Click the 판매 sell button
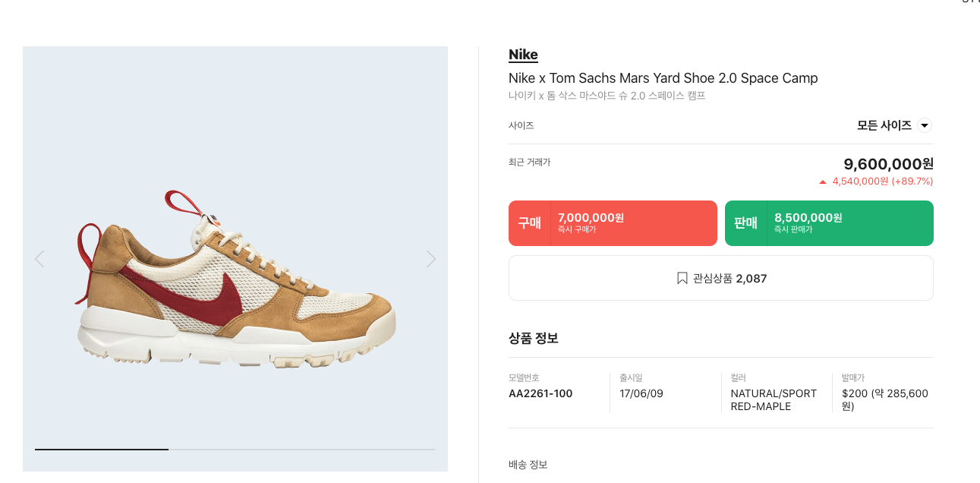 click(829, 223)
